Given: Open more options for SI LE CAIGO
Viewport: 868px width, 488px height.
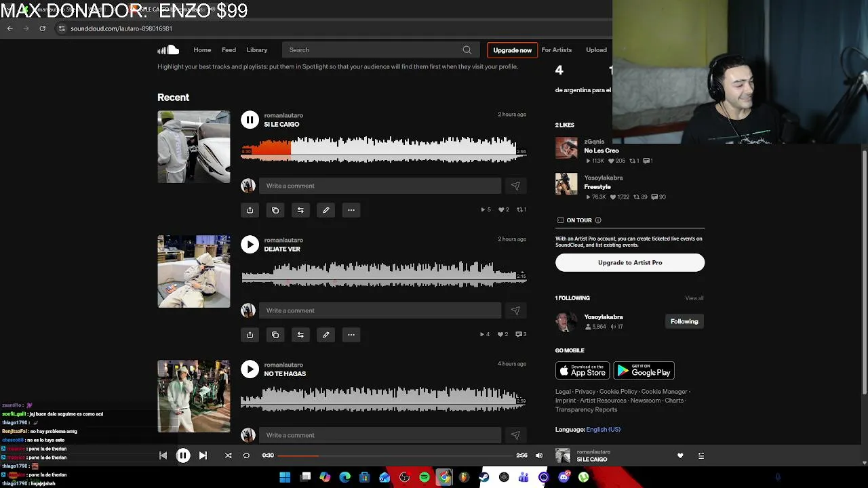Looking at the screenshot, I should coord(351,210).
